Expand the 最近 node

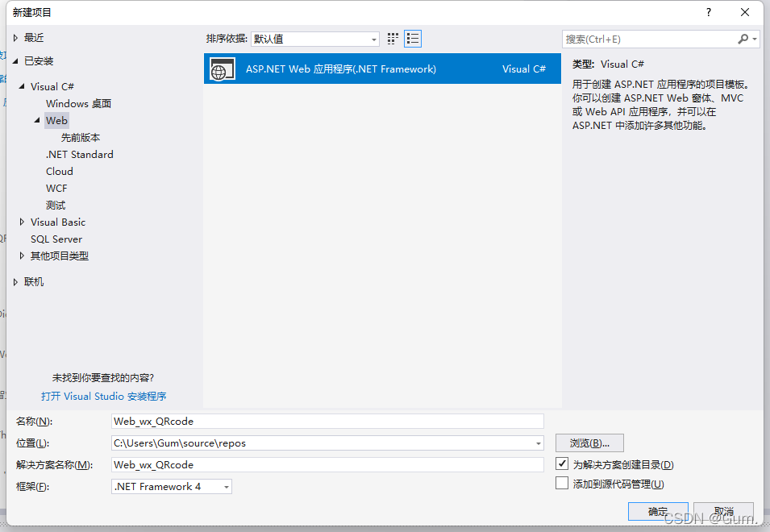[15, 38]
